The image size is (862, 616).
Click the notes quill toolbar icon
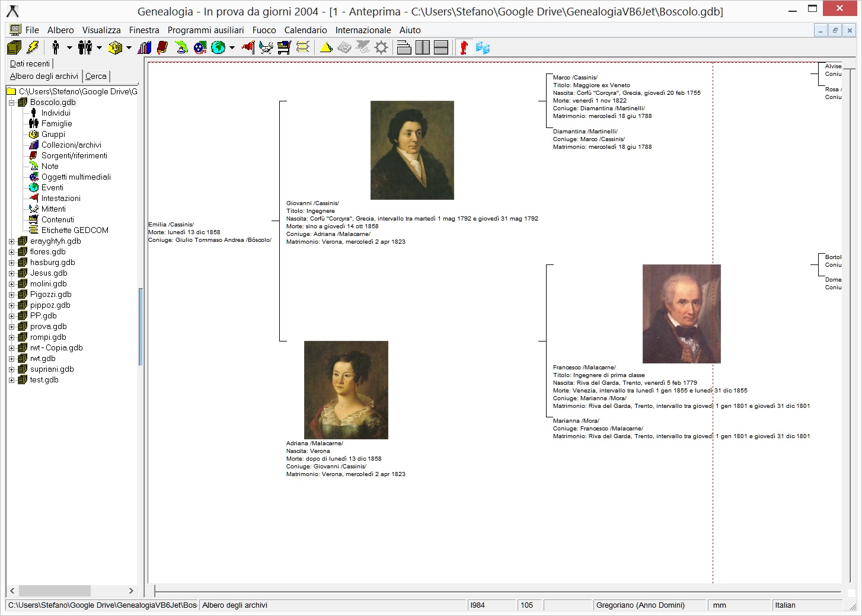click(x=181, y=47)
